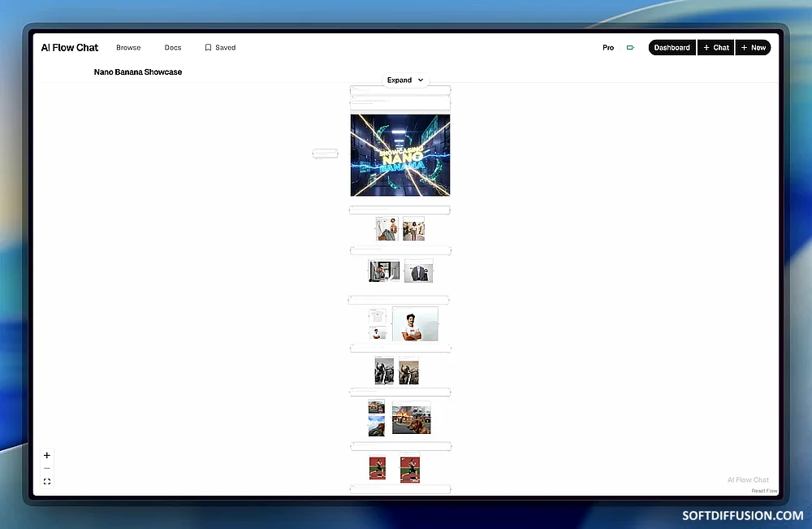This screenshot has height=529, width=812.
Task: Fit the flow to the view
Action: [x=47, y=481]
